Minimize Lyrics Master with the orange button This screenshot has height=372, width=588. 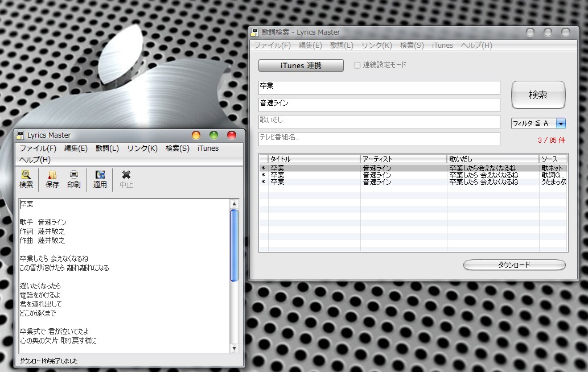click(x=196, y=135)
